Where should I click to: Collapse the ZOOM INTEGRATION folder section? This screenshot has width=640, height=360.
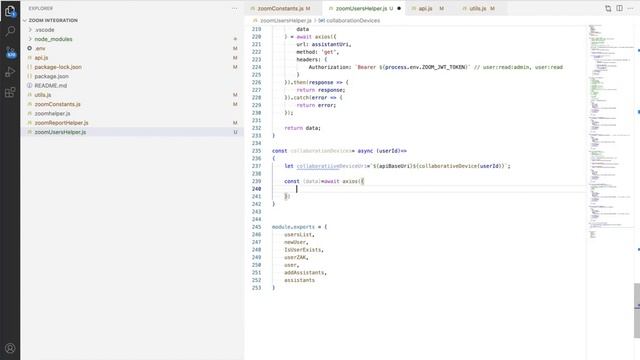click(x=53, y=20)
